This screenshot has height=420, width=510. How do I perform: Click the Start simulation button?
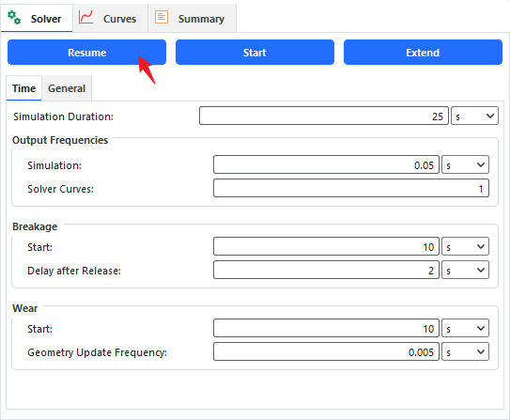[x=255, y=53]
